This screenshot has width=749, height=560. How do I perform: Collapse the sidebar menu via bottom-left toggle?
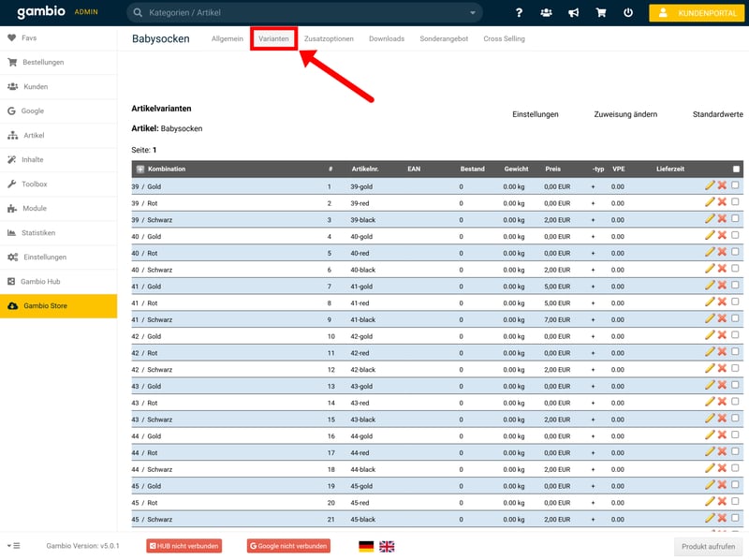[13, 545]
